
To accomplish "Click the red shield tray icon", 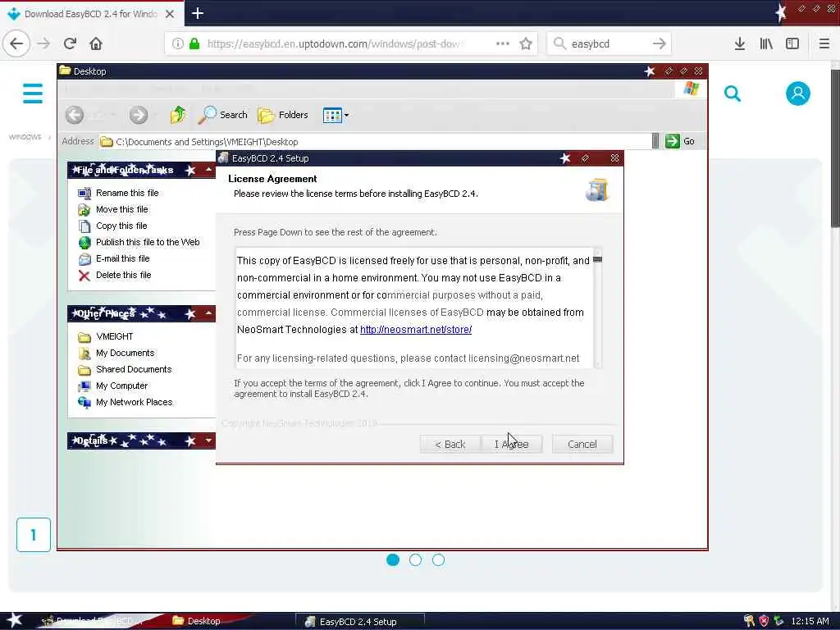I will tap(764, 621).
